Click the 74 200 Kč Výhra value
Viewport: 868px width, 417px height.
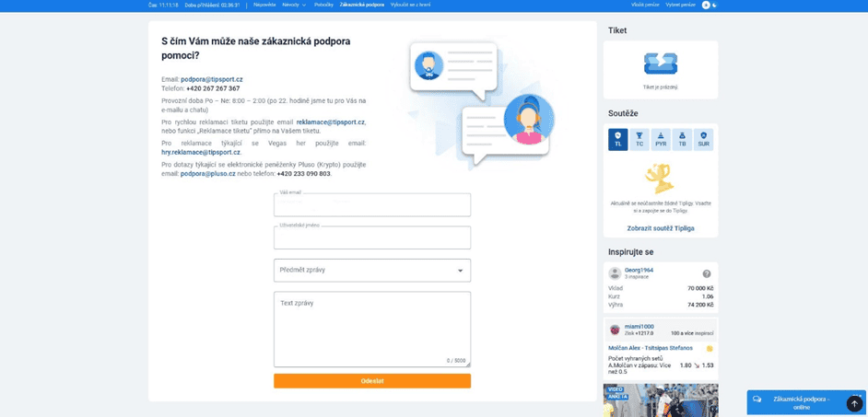[700, 305]
